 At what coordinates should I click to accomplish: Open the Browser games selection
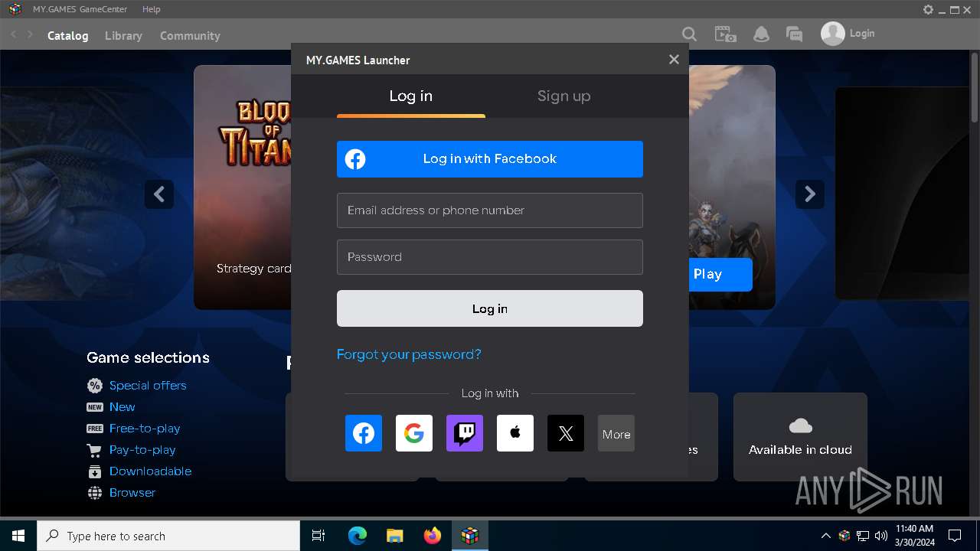coord(132,493)
